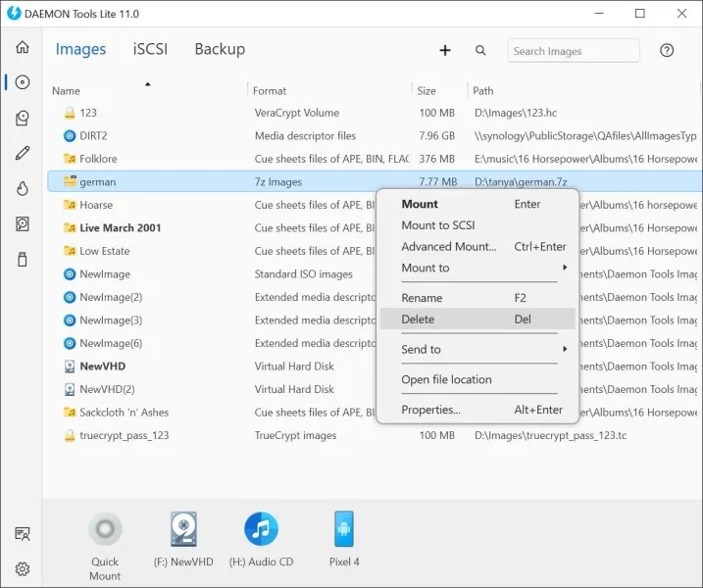Click the archive icon of german

tap(70, 181)
